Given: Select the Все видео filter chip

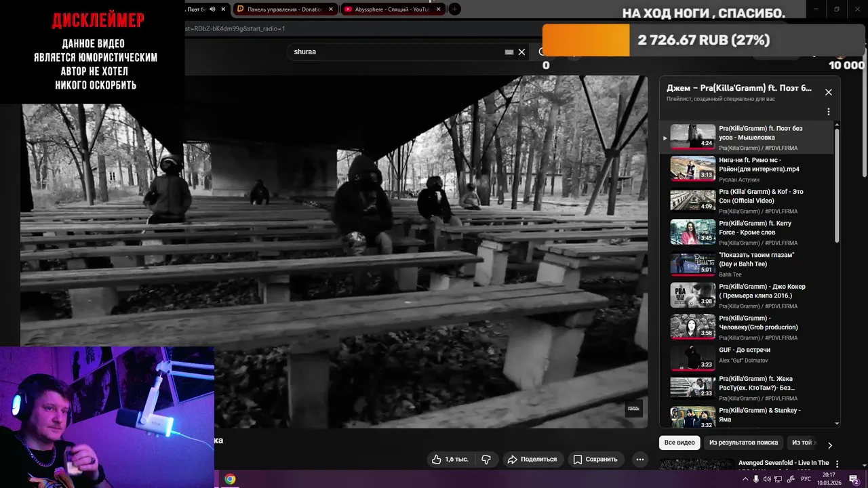Looking at the screenshot, I should [679, 443].
